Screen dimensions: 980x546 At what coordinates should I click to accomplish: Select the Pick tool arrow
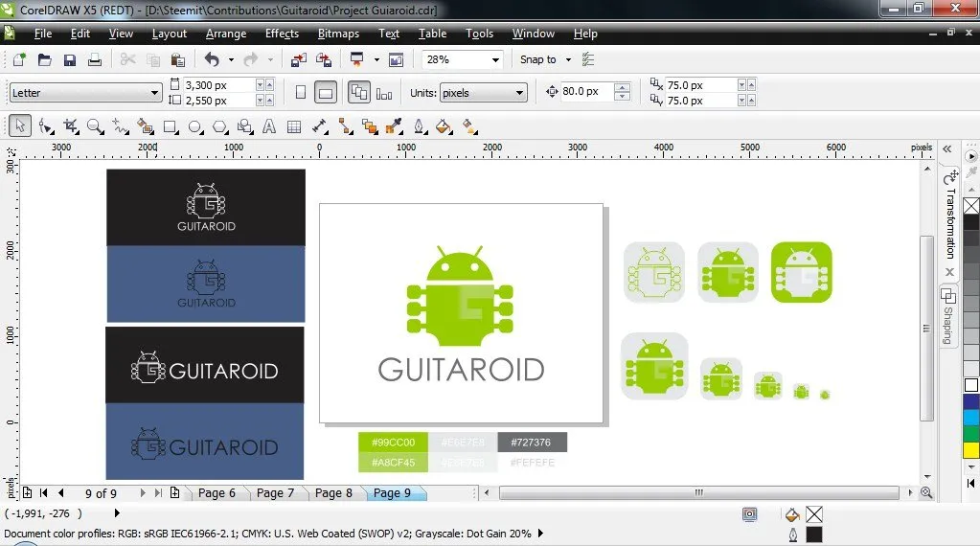[x=20, y=126]
